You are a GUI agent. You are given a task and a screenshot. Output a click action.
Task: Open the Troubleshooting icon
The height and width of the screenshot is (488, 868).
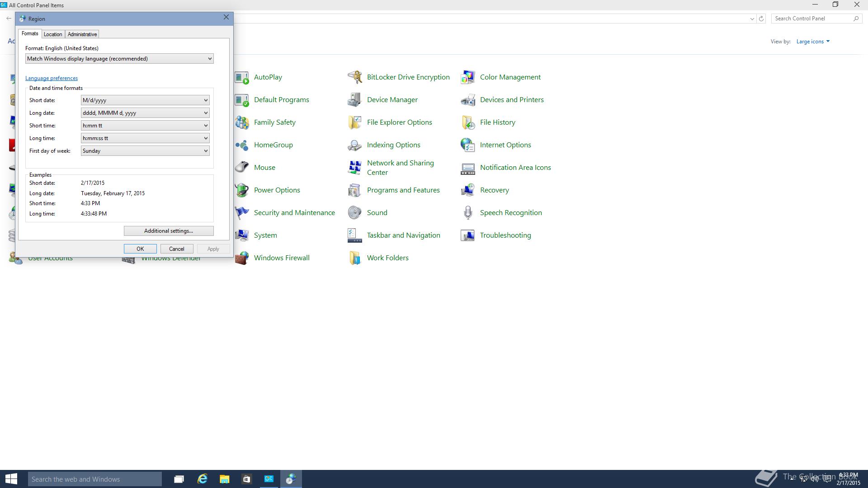tap(468, 235)
